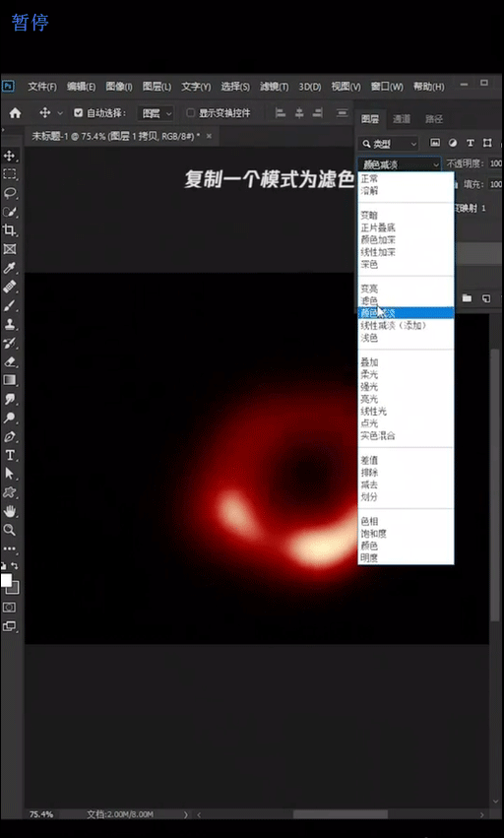This screenshot has height=838, width=504.
Task: Select the Pen tool
Action: coord(9,436)
